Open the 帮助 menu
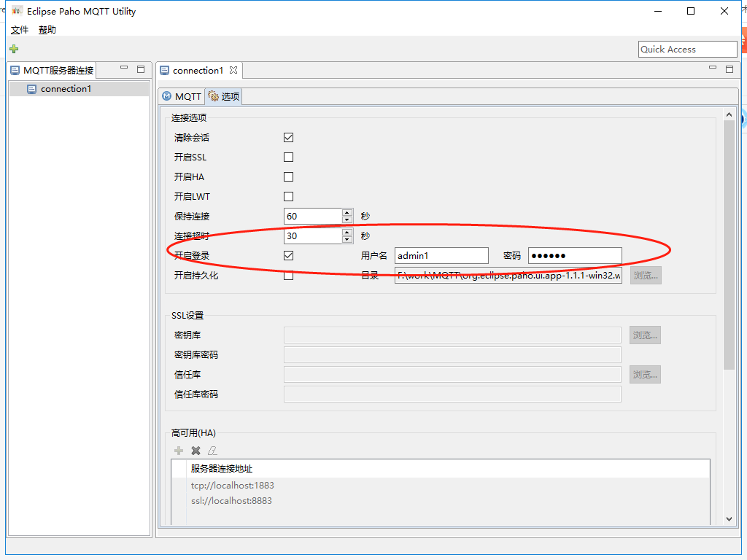This screenshot has width=747, height=560. coord(47,29)
